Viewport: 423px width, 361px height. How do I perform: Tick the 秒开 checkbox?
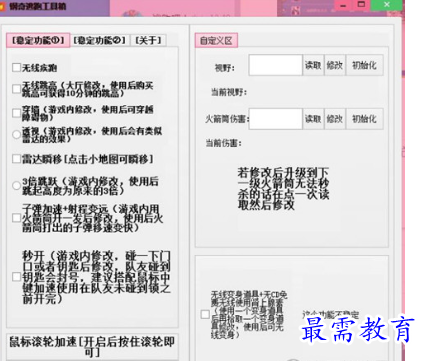pyautogui.click(x=16, y=277)
